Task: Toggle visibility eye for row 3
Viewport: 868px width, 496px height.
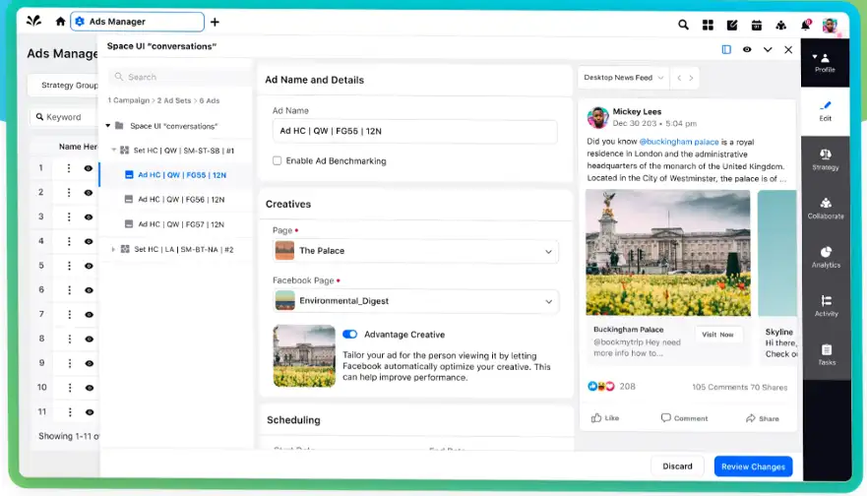Action: (x=88, y=217)
